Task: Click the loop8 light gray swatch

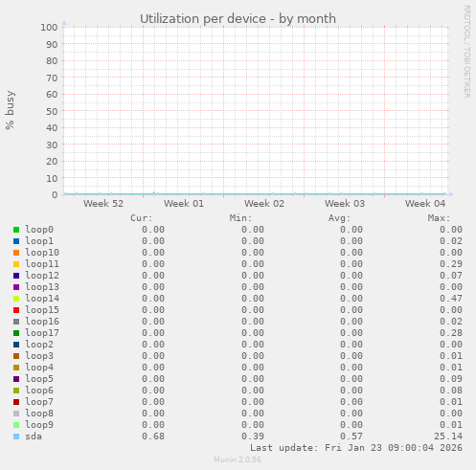Action: 16,414
